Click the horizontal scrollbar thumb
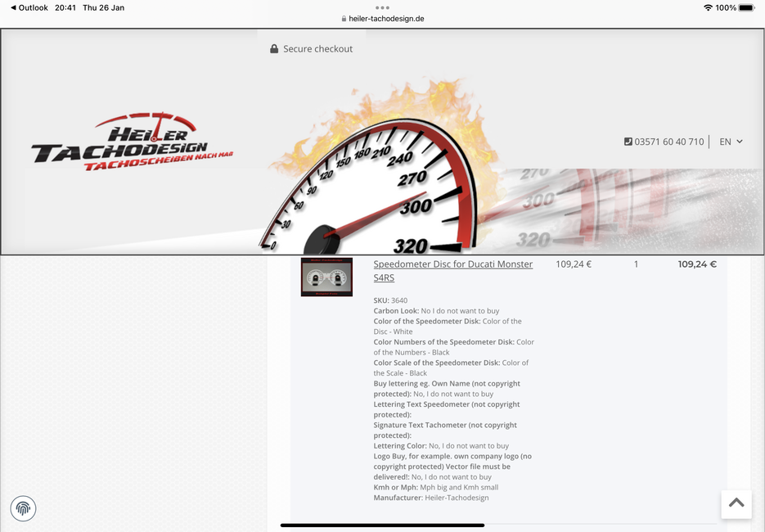The width and height of the screenshot is (765, 532). coord(383,525)
